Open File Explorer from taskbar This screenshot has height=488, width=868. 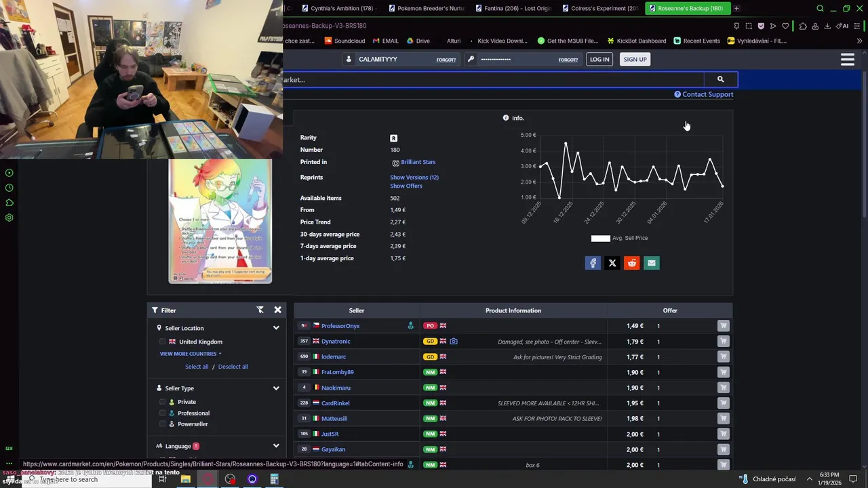click(185, 479)
